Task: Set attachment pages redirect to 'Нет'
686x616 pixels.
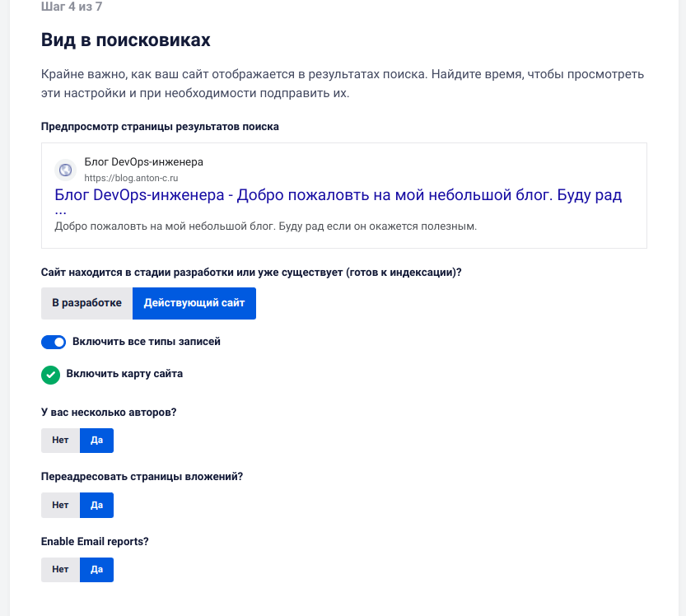Action: pyautogui.click(x=60, y=505)
